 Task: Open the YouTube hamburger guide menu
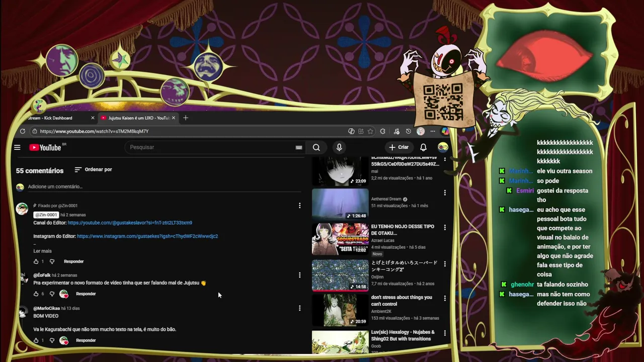(17, 147)
